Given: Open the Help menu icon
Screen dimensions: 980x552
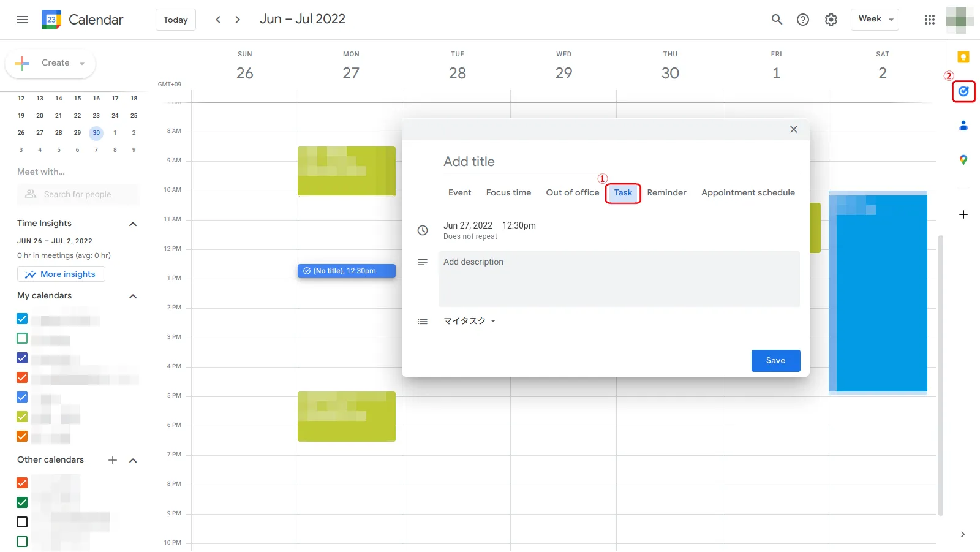Looking at the screenshot, I should click(803, 19).
